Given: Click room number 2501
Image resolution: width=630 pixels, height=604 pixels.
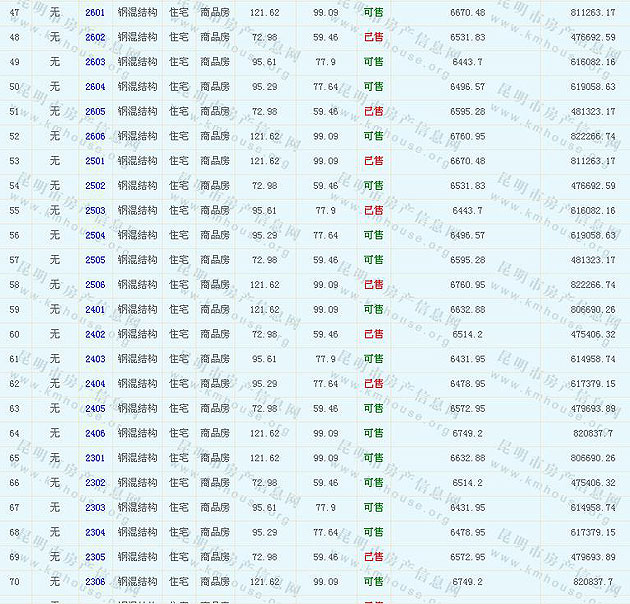Looking at the screenshot, I should 95,161.
